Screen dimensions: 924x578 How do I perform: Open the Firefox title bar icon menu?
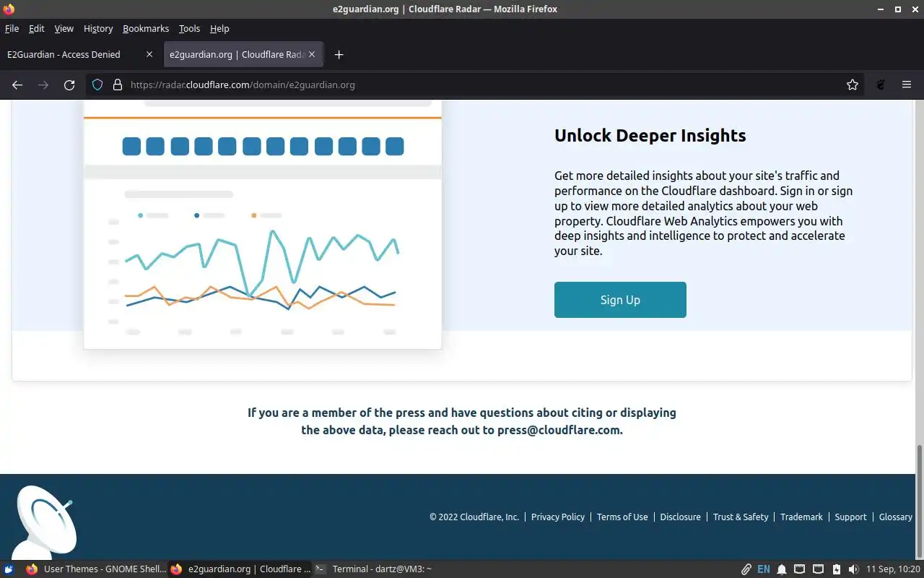tap(9, 9)
